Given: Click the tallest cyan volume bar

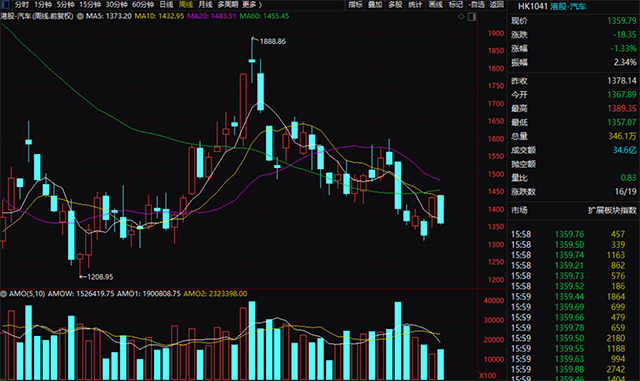Looking at the screenshot, I should (x=252, y=341).
